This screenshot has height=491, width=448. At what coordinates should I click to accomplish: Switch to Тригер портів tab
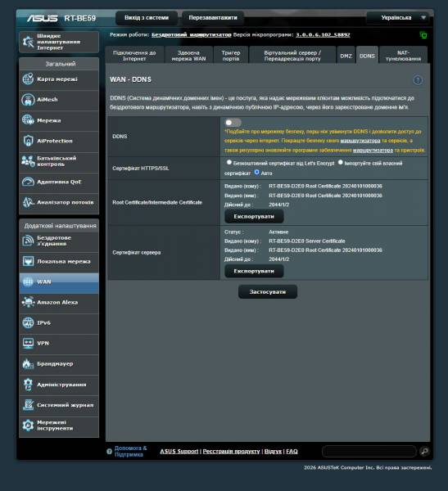pyautogui.click(x=231, y=56)
